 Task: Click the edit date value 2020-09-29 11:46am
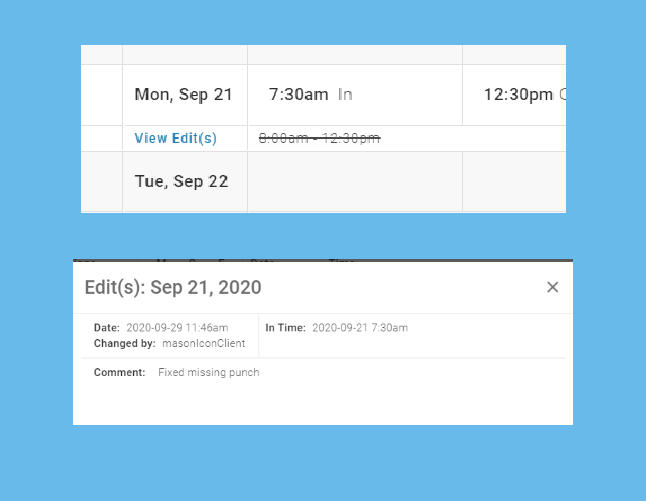point(177,327)
